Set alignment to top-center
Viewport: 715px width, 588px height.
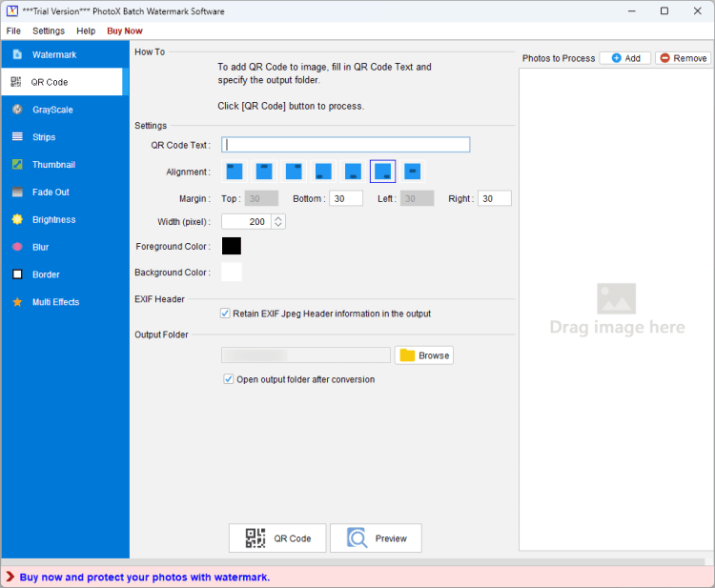click(264, 172)
